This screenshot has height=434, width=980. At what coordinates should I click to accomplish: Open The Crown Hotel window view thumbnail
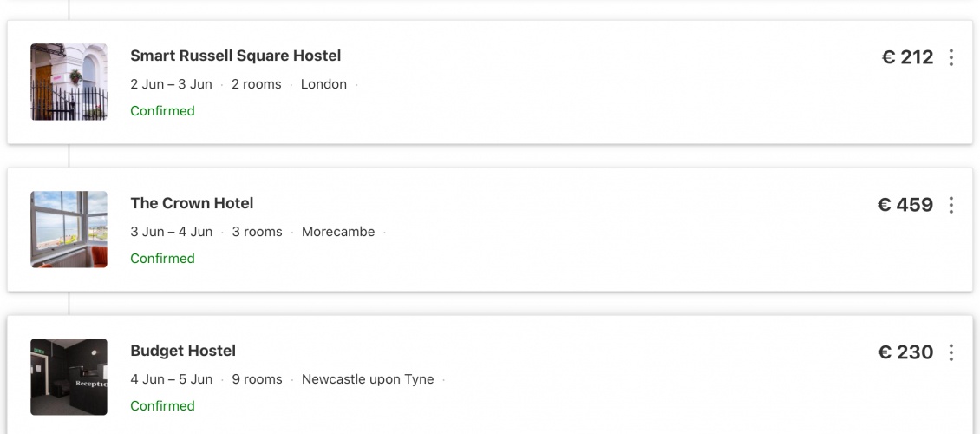[69, 229]
